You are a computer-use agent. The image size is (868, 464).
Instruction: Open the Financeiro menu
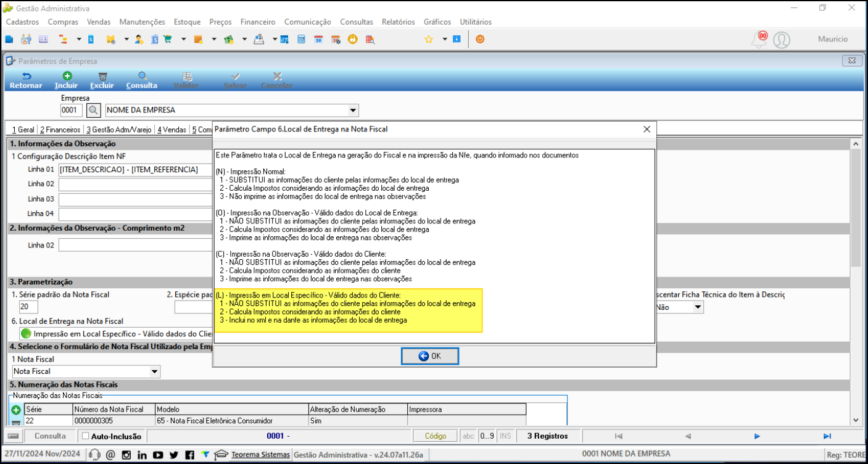pos(258,22)
